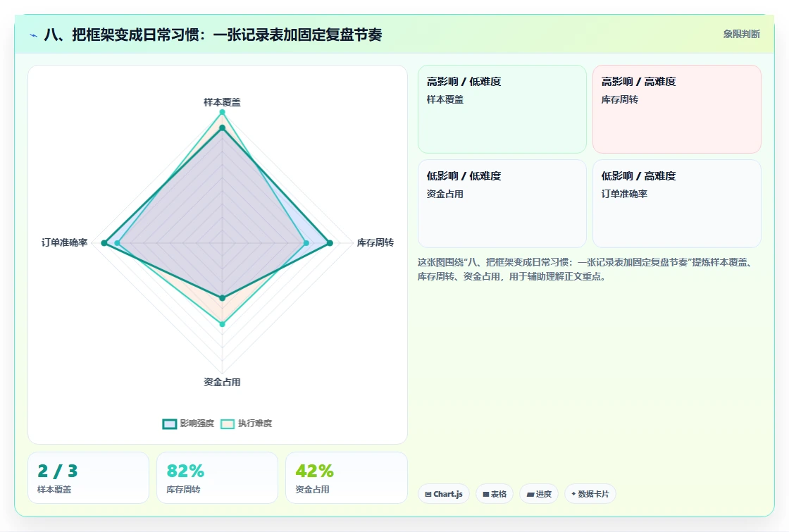The width and height of the screenshot is (789, 532).
Task: Click the lightning icon before the section title
Action: (34, 35)
